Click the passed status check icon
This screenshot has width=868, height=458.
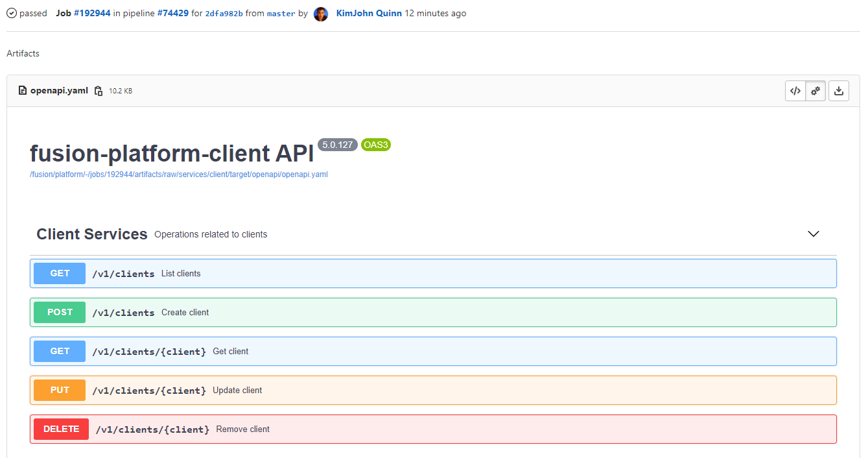coord(10,13)
